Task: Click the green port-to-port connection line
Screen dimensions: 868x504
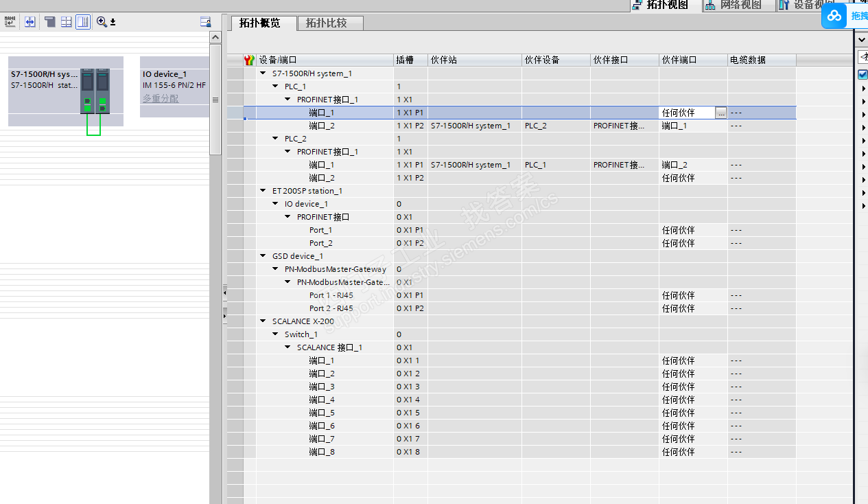Action: click(x=94, y=135)
